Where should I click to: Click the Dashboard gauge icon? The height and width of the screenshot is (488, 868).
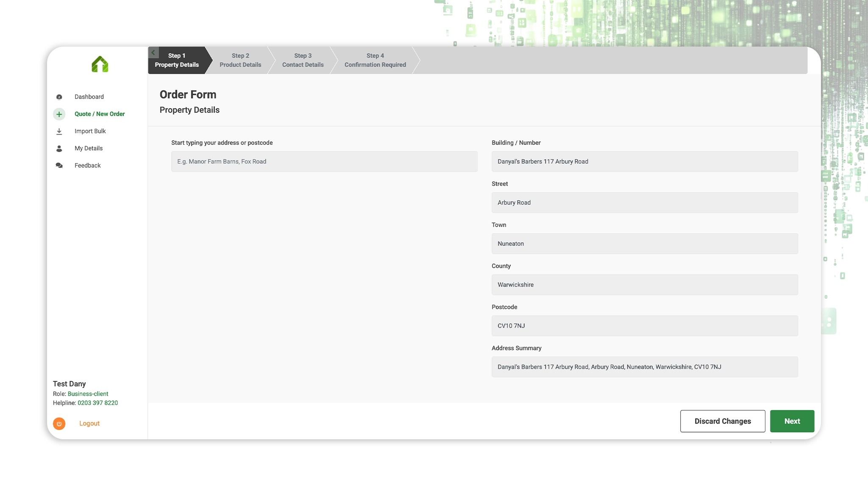pyautogui.click(x=59, y=97)
